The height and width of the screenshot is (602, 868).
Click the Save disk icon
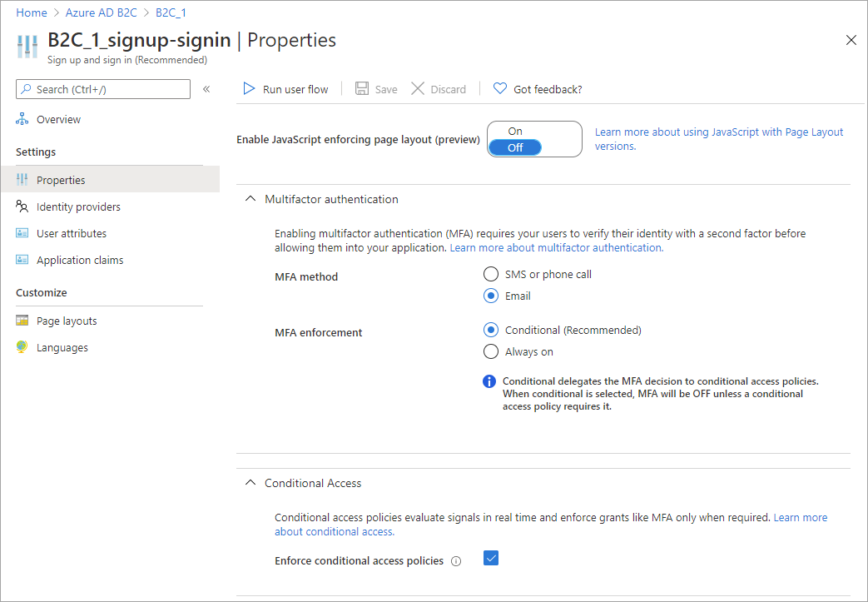362,89
